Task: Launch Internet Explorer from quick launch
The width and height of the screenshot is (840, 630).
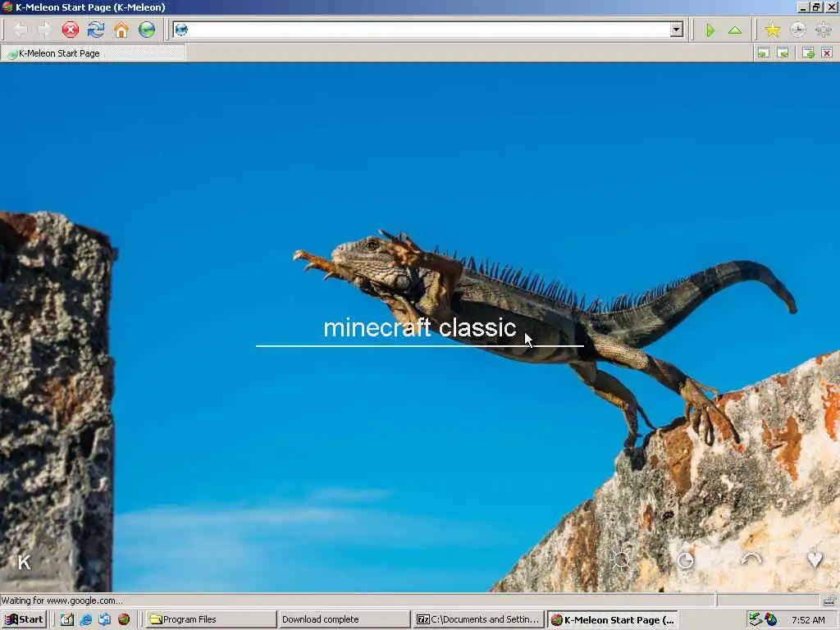Action: (85, 619)
